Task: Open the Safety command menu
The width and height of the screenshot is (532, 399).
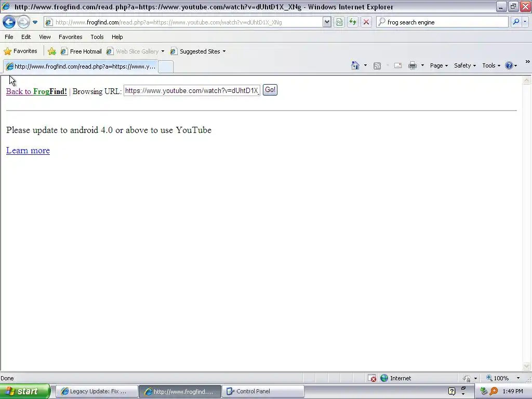Action: click(465, 65)
